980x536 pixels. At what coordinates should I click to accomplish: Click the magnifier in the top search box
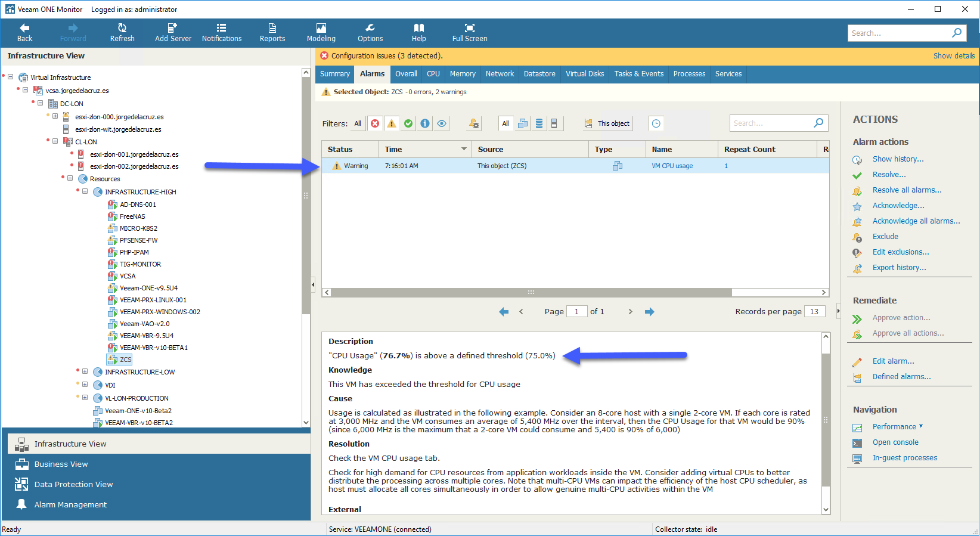click(x=957, y=33)
